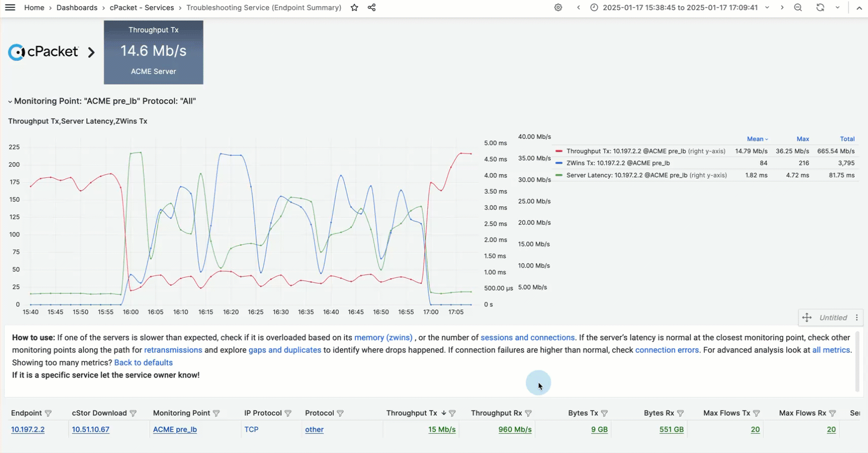Open the connection errors link
The image size is (868, 453).
[x=667, y=350]
